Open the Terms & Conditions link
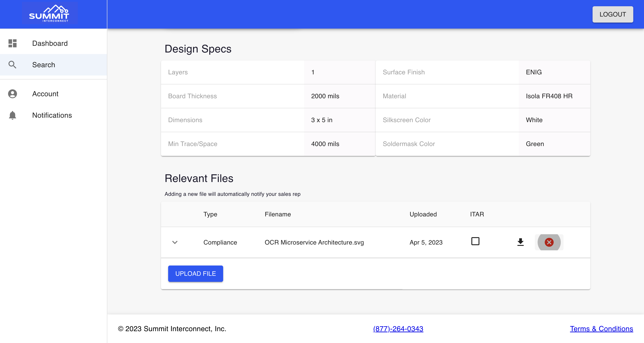 coord(602,329)
